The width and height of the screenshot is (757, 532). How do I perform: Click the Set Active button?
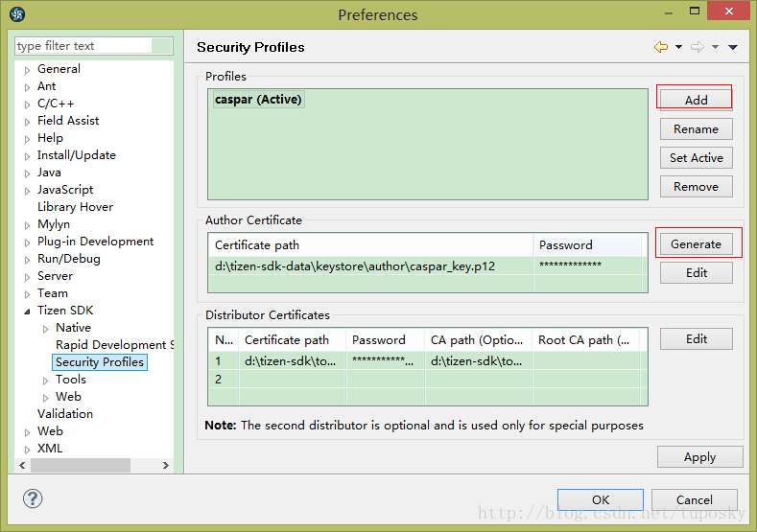coord(696,158)
